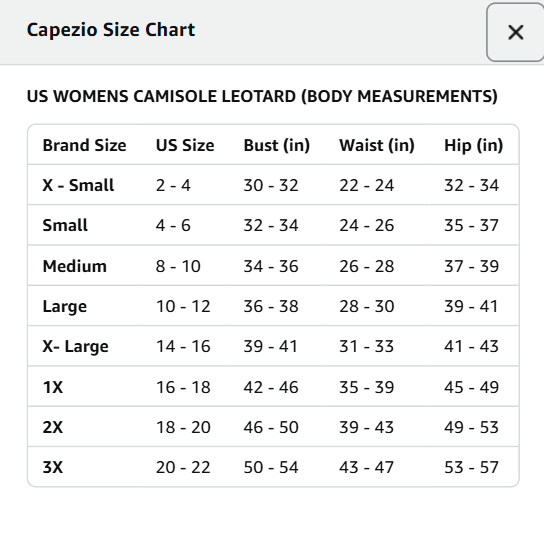The image size is (544, 559).
Task: Select the Large brand size label
Action: (x=65, y=307)
